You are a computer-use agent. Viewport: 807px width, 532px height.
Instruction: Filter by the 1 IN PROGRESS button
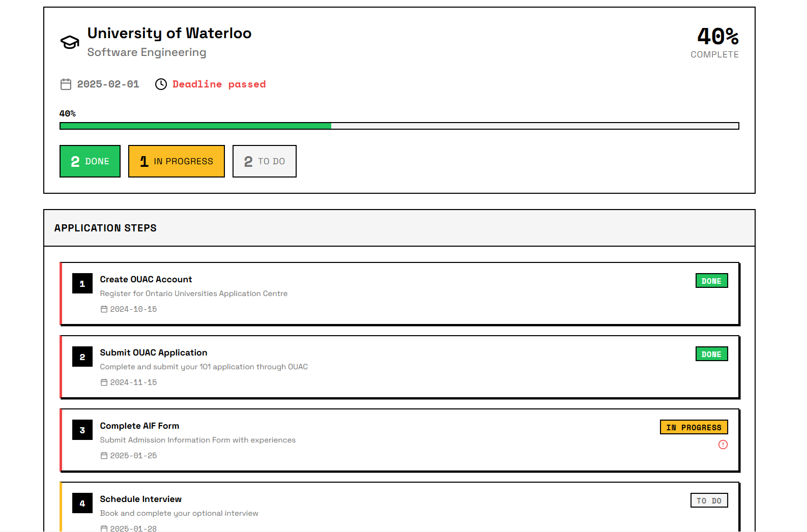(x=177, y=161)
